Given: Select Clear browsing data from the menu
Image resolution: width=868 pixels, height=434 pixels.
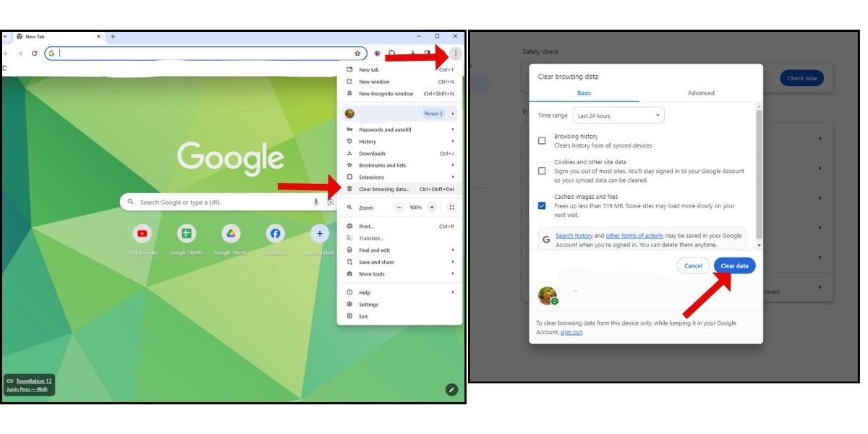Looking at the screenshot, I should coord(383,189).
